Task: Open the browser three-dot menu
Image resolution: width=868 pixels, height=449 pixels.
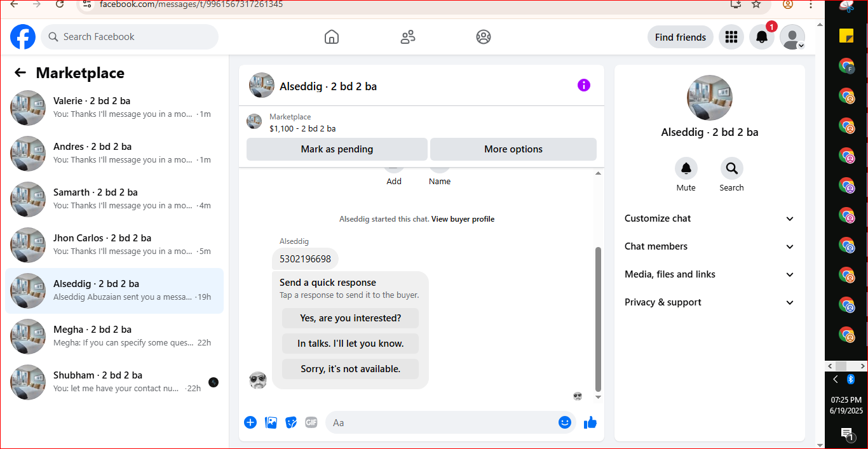Action: [811, 4]
